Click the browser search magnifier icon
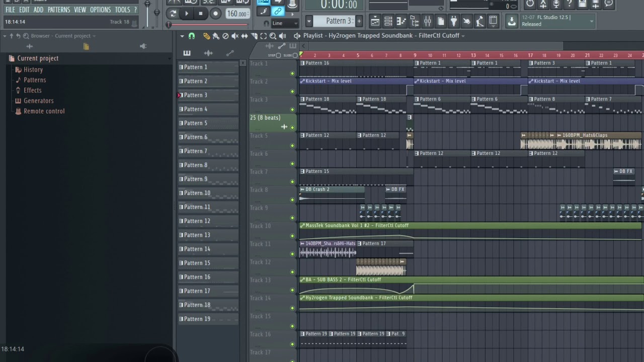Viewport: 644px width, 362px height. 26,36
